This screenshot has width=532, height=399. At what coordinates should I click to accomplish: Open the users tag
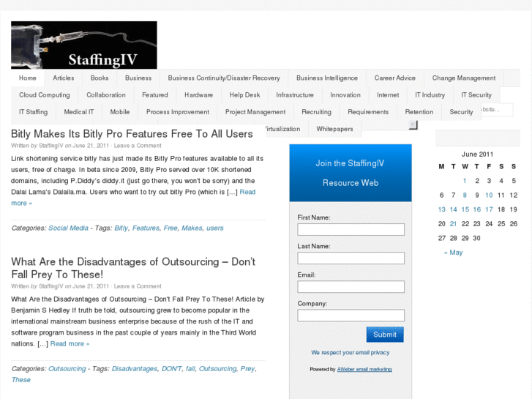click(x=214, y=228)
